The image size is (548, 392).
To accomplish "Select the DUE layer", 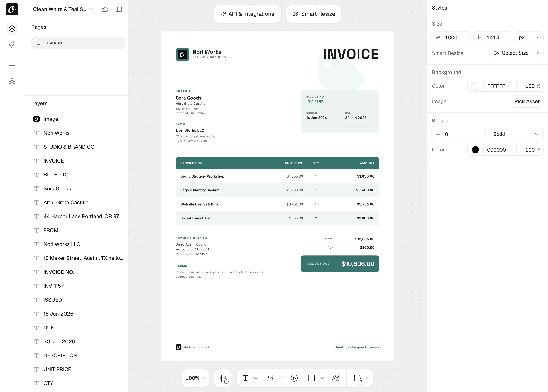I will coord(78,328).
